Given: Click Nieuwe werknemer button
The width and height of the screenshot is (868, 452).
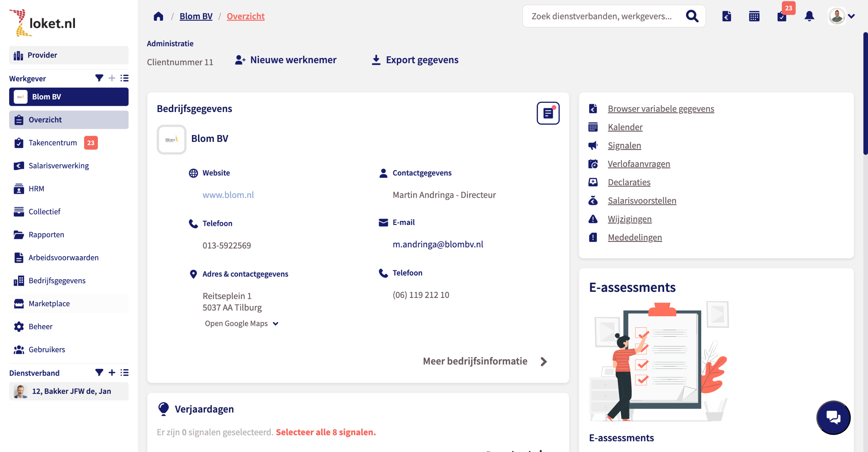Looking at the screenshot, I should [286, 60].
